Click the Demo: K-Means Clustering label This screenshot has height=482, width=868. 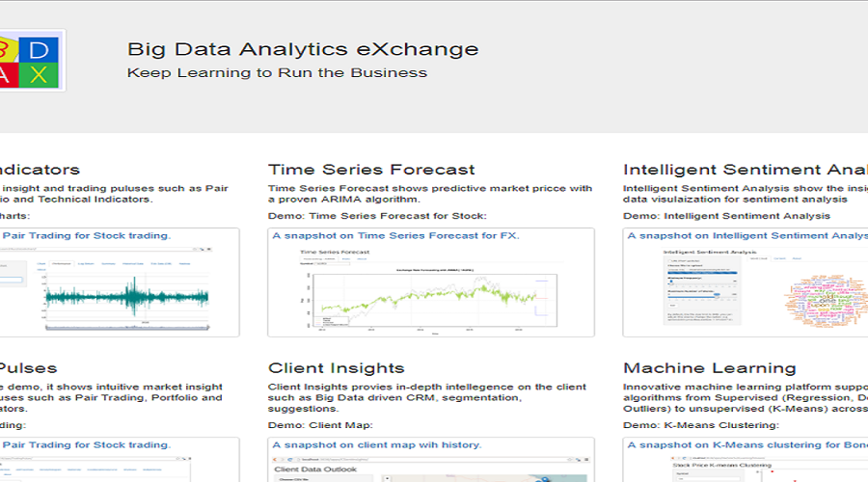(701, 425)
